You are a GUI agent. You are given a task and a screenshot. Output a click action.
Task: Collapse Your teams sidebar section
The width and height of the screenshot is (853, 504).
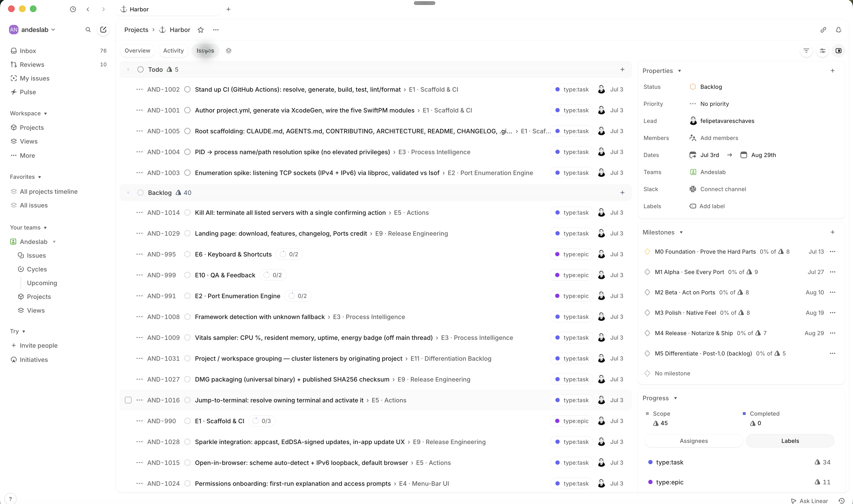tap(28, 228)
